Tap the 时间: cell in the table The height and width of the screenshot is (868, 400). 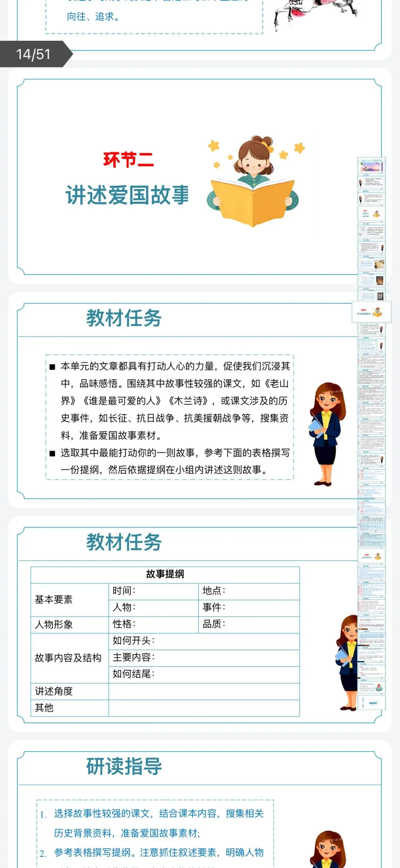[154, 591]
